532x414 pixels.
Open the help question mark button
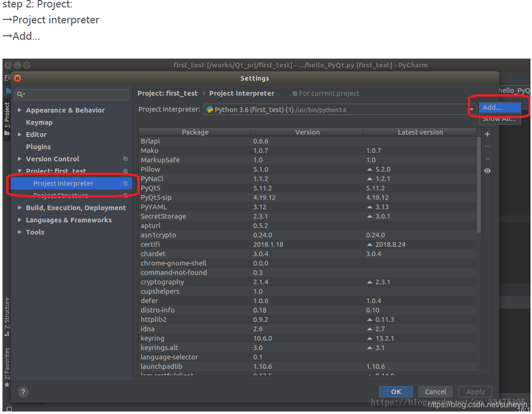point(23,392)
